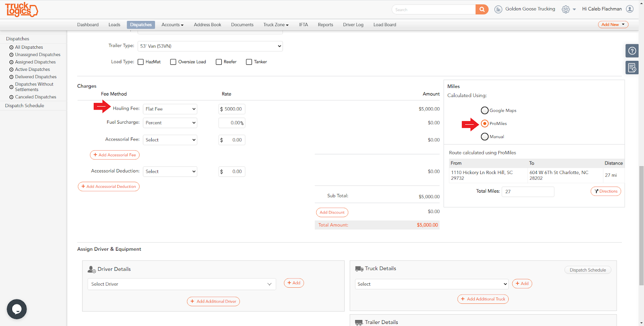
Task: Show Assigned Dispatches list
Action: (35, 62)
